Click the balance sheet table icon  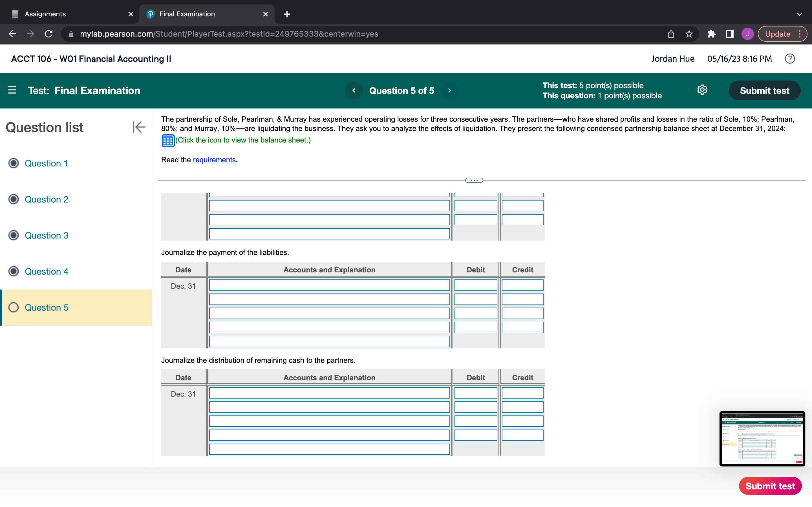click(168, 140)
